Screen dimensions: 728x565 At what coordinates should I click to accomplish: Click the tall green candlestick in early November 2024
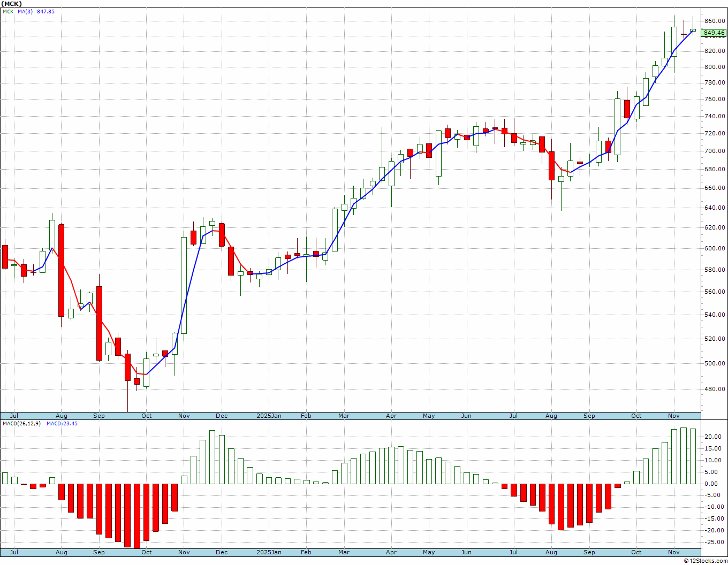(x=184, y=285)
